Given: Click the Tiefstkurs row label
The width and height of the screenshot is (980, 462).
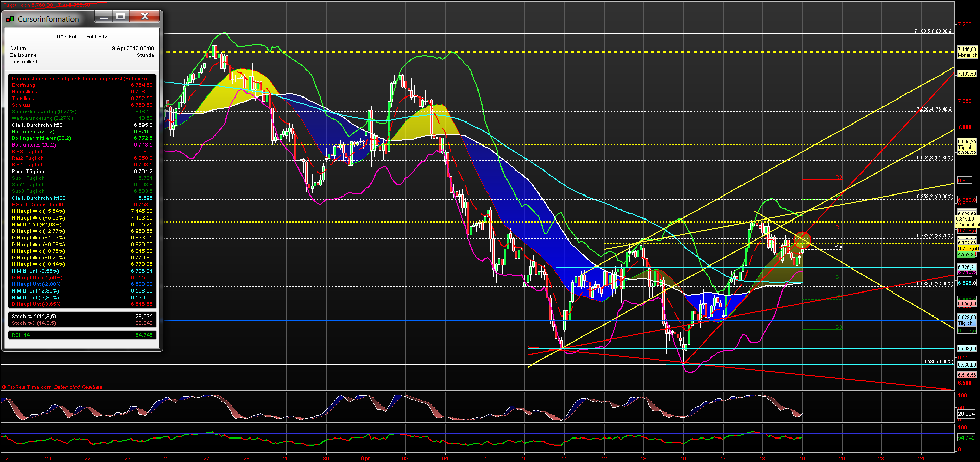Looking at the screenshot, I should click(x=23, y=99).
